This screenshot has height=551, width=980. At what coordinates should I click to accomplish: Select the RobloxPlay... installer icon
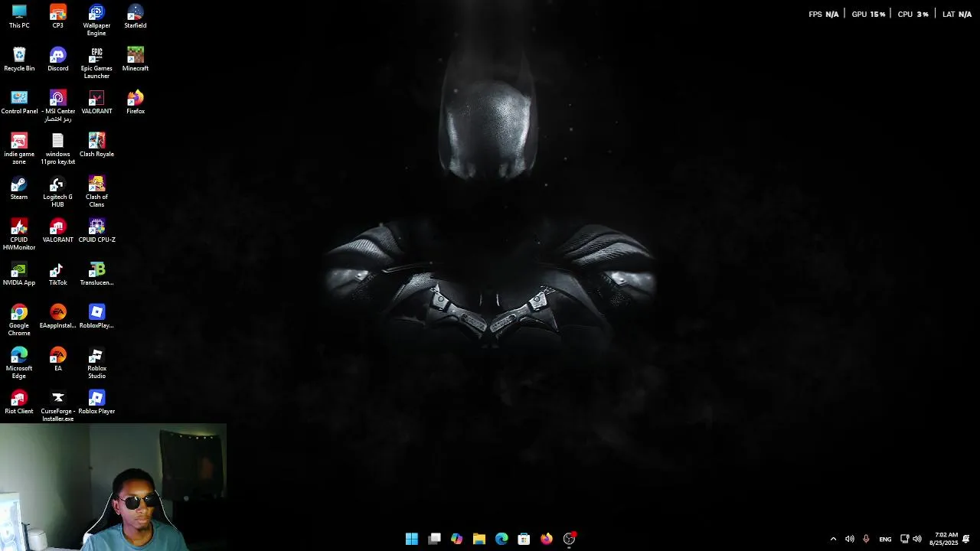click(96, 316)
